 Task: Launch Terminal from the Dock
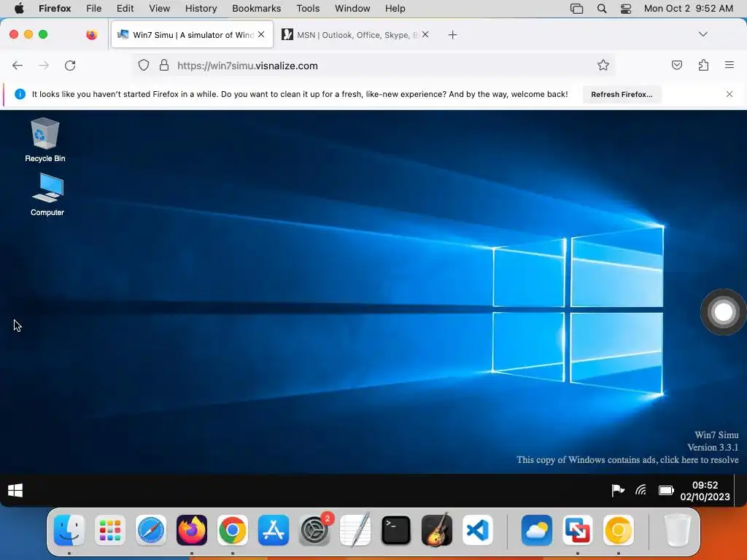tap(396, 530)
